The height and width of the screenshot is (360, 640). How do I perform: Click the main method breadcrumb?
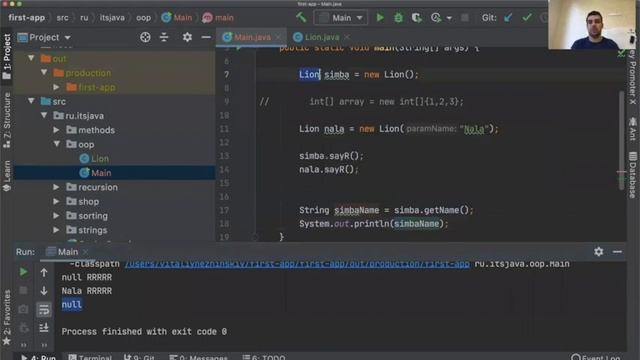pyautogui.click(x=218, y=18)
